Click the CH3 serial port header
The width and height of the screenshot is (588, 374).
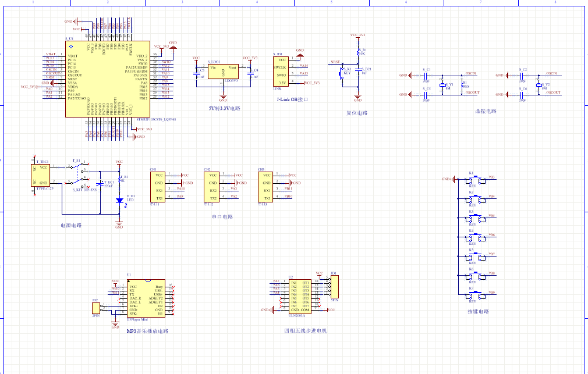pyautogui.click(x=266, y=186)
